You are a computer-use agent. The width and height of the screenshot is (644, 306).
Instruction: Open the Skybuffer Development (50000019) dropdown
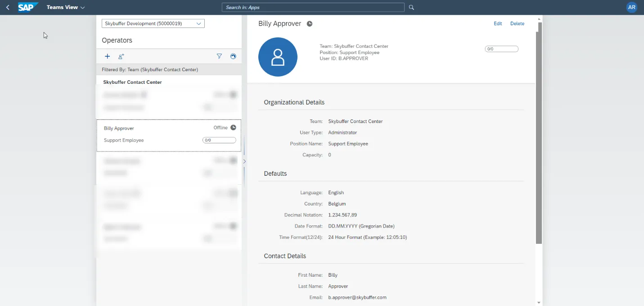153,23
